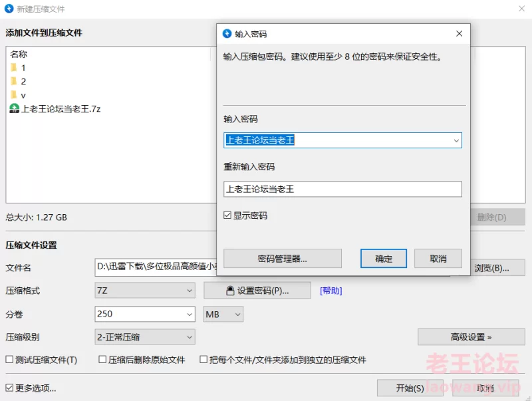Image resolution: width=532 pixels, height=401 pixels.
Task: Select the folder icon named 2
Action: click(x=13, y=81)
